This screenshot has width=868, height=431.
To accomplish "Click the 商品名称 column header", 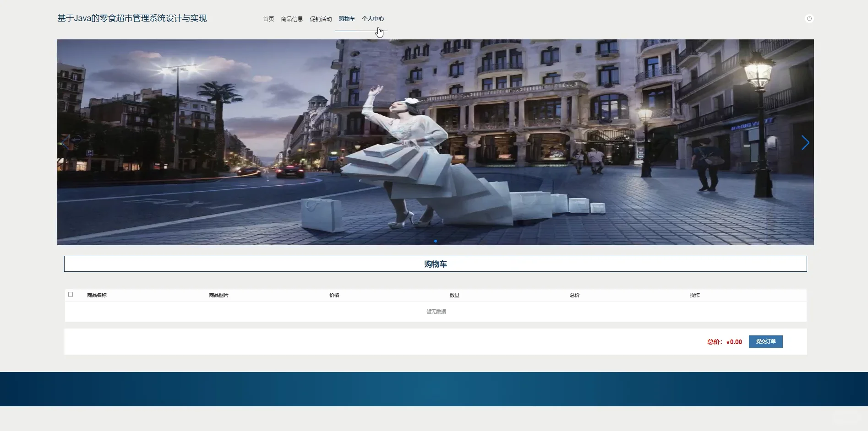I will coord(97,295).
